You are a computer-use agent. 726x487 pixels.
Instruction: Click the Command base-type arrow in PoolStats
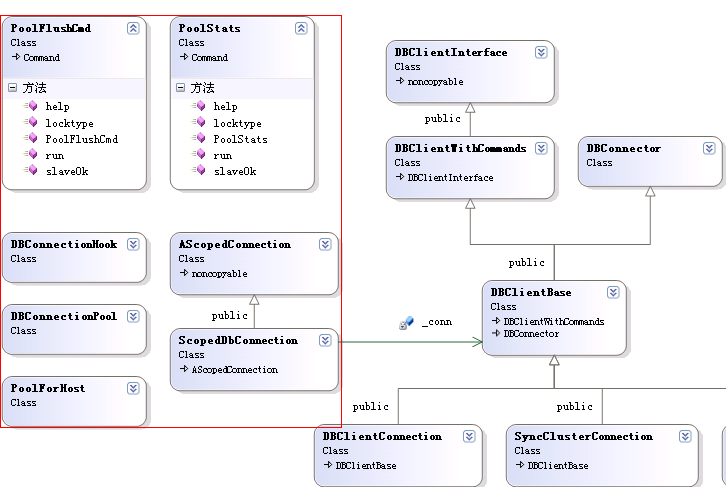184,57
